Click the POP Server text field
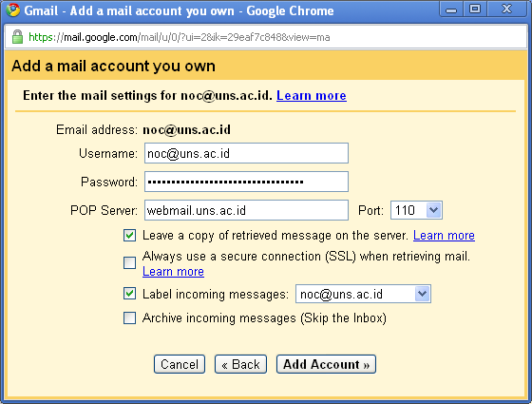532x404 pixels. coord(246,210)
